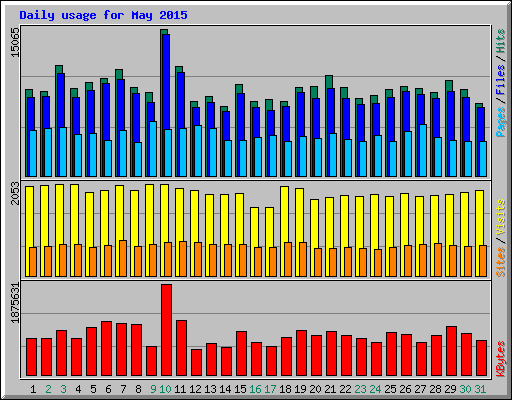The width and height of the screenshot is (512, 400).
Task: Select the red KBytes bar for day 12
Action: click(196, 363)
